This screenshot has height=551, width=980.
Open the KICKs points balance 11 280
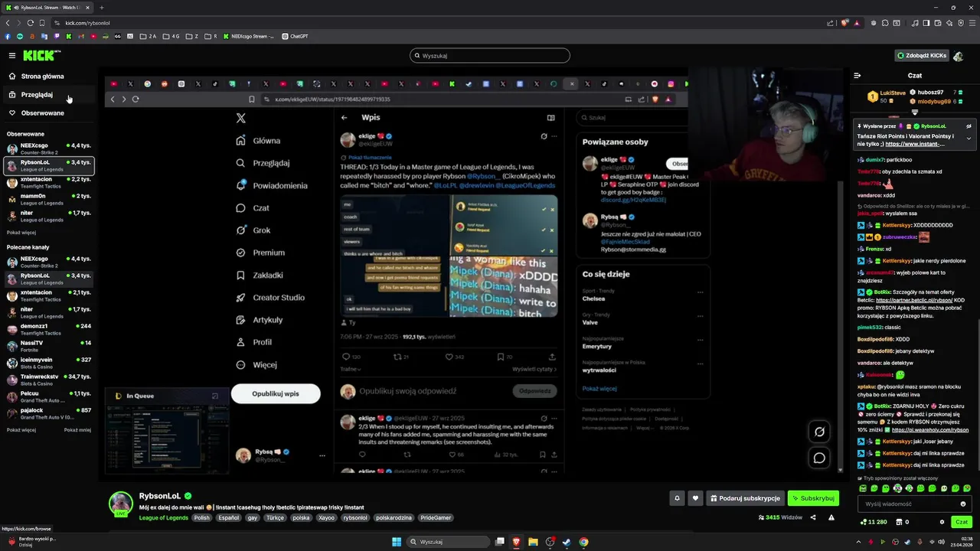click(x=873, y=522)
